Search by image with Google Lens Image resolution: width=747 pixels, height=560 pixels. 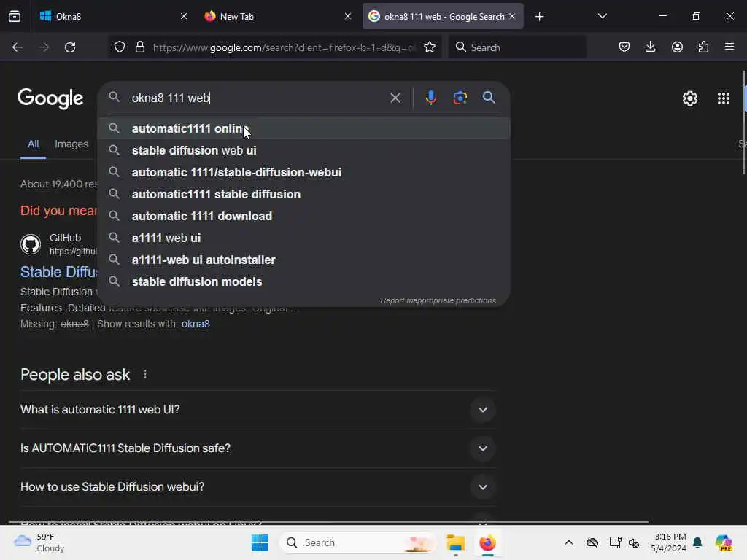pos(460,98)
